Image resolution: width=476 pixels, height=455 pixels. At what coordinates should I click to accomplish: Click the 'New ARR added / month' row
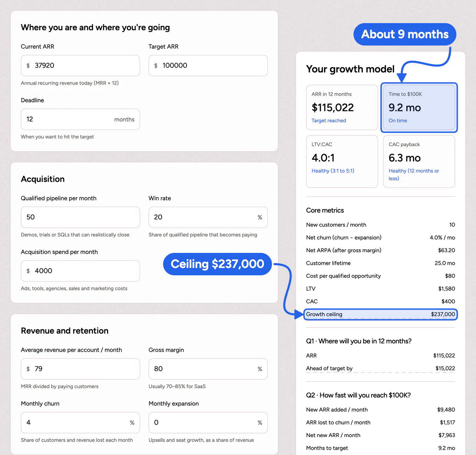click(380, 410)
